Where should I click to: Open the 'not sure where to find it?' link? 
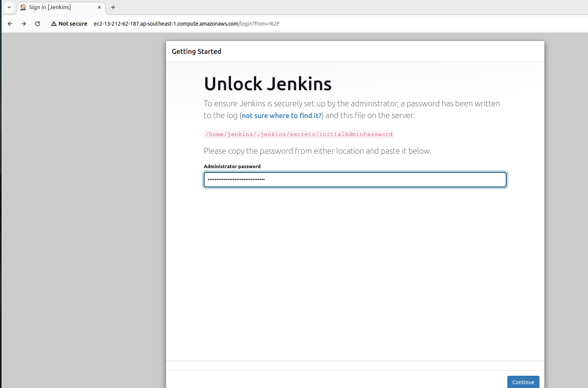(x=282, y=115)
